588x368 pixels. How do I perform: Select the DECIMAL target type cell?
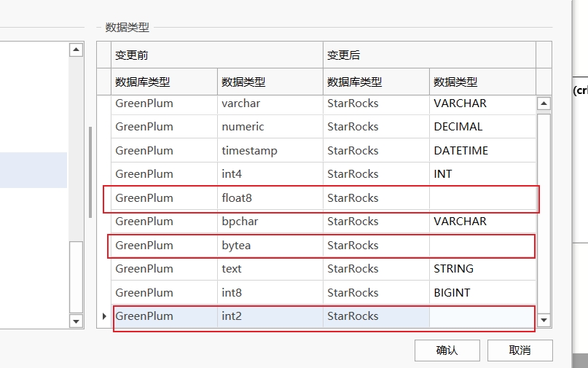482,127
